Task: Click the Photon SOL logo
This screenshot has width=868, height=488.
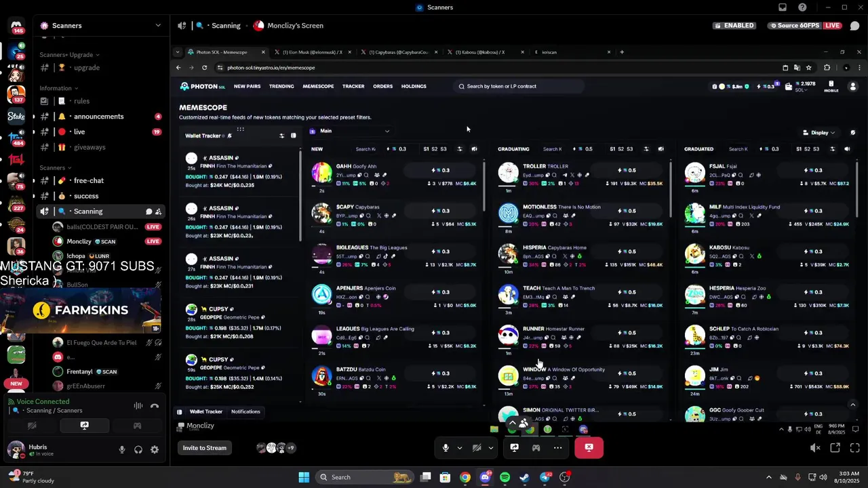Action: click(202, 86)
